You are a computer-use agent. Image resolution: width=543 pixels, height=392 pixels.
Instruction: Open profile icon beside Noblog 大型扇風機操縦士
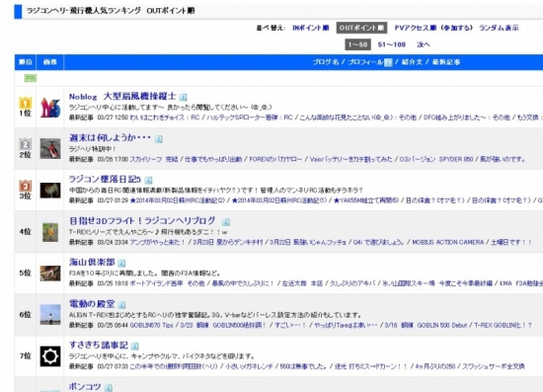184,98
